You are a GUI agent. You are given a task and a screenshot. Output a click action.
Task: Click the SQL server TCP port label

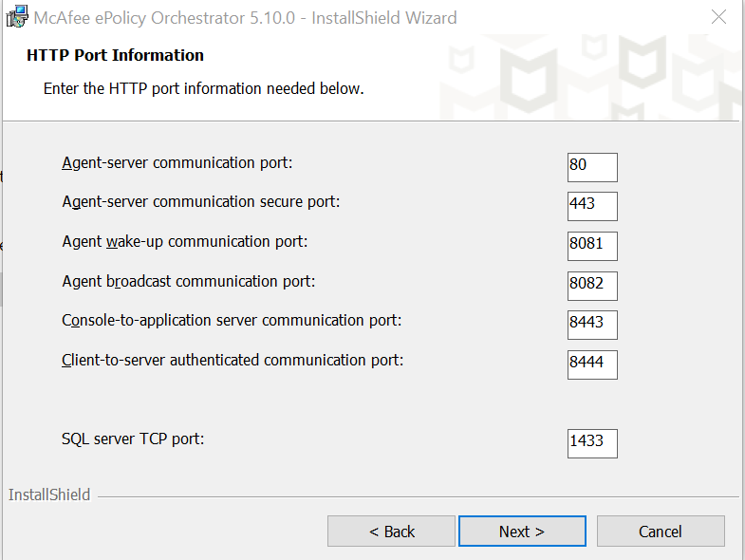click(133, 439)
